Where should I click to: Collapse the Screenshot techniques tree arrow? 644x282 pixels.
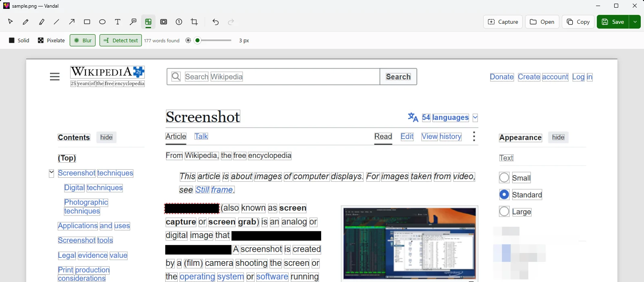(51, 173)
